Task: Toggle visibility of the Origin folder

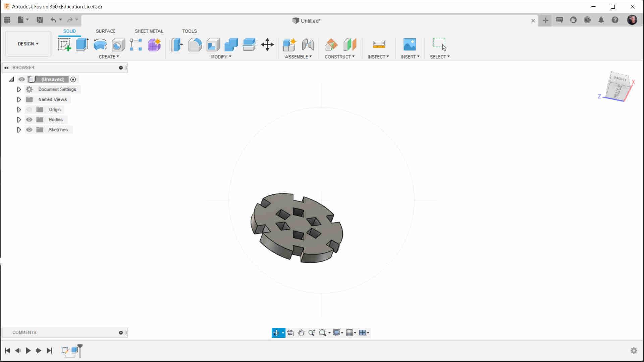Action: [29, 109]
